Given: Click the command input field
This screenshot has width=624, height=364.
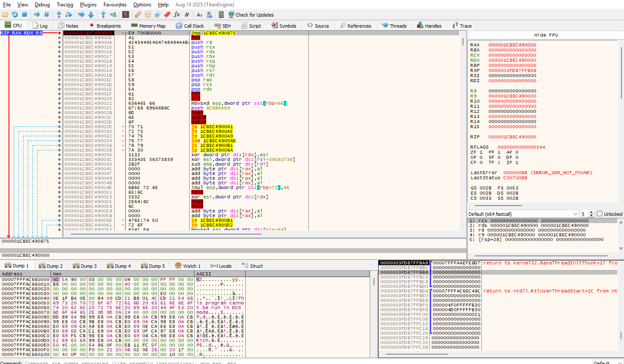Looking at the screenshot, I should coord(307,362).
